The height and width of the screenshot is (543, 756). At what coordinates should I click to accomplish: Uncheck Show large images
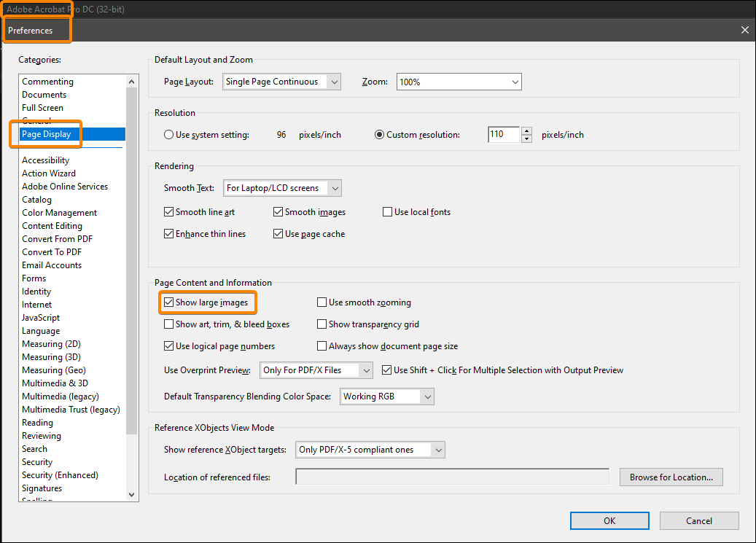tap(171, 302)
